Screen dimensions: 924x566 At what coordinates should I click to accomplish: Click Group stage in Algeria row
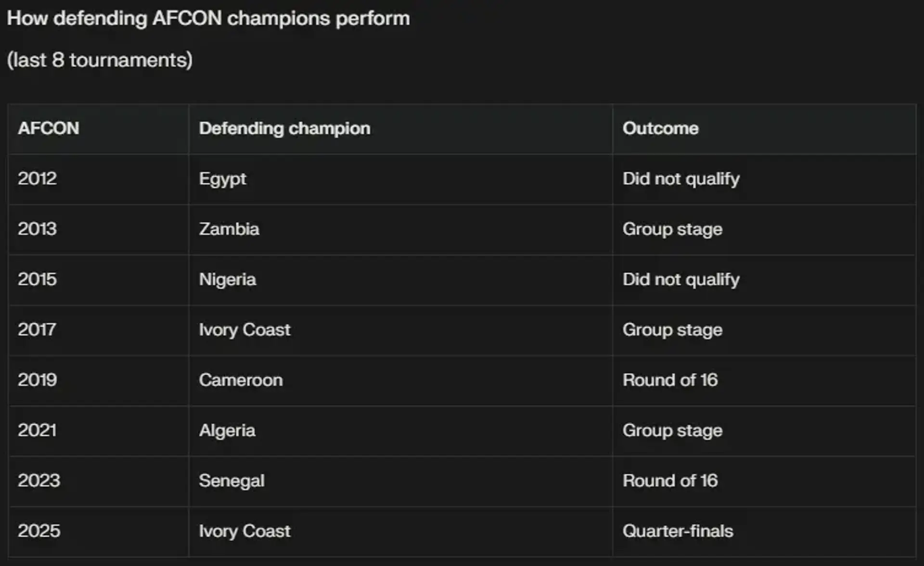[x=672, y=430]
